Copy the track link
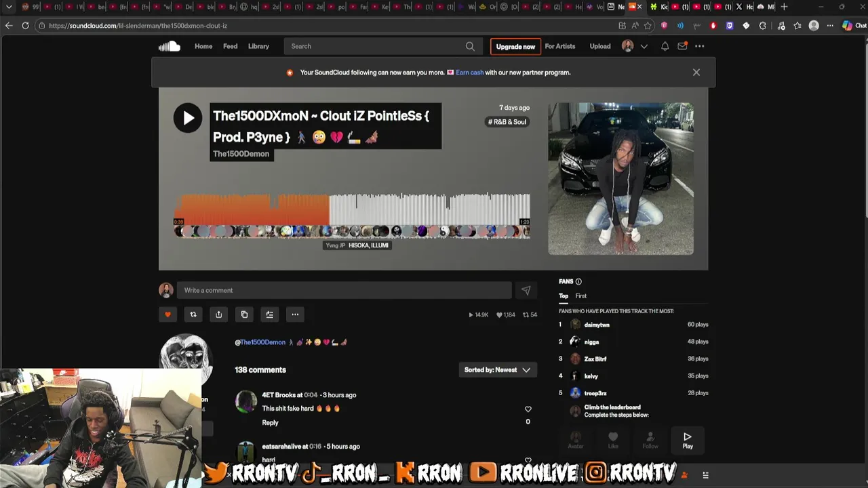 pos(244,314)
